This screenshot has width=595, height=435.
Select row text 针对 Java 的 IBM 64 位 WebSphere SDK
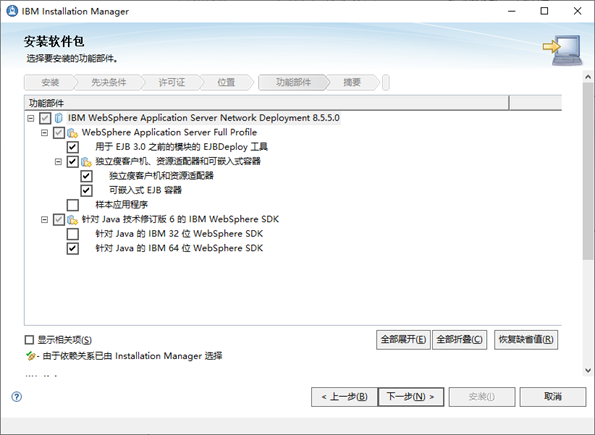click(x=179, y=249)
